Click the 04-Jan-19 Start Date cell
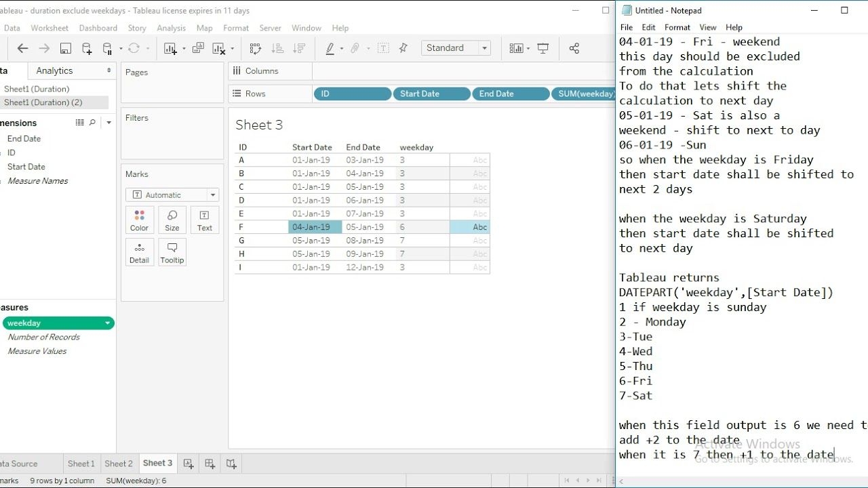The height and width of the screenshot is (488, 868). 315,227
